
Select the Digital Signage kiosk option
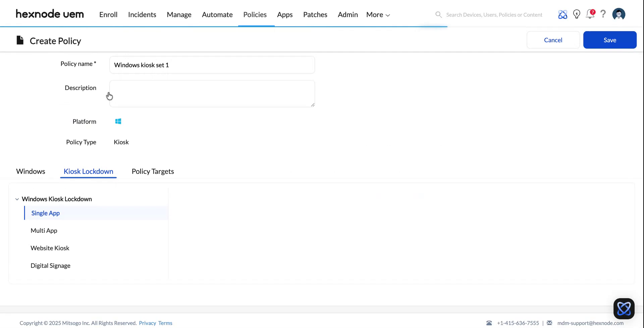point(50,265)
